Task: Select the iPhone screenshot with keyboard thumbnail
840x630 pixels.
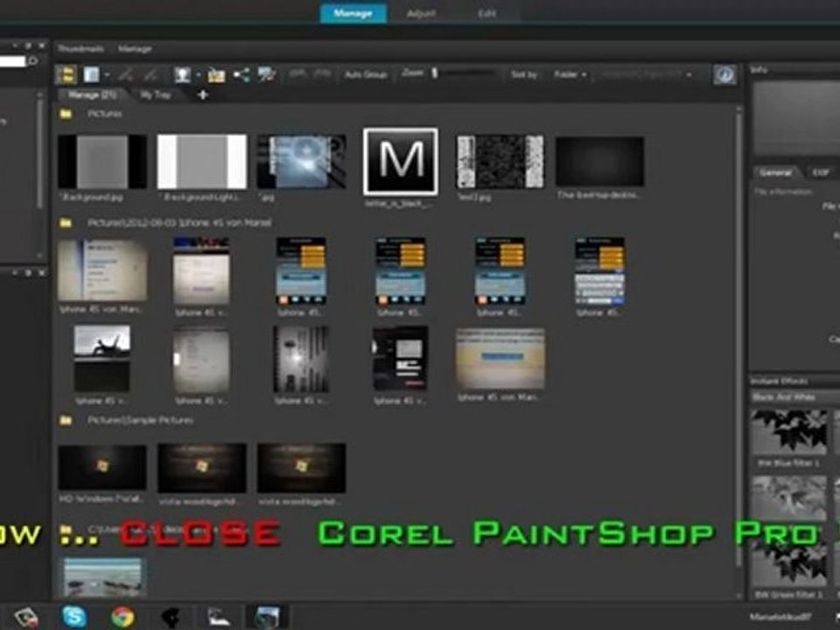Action: point(600,271)
